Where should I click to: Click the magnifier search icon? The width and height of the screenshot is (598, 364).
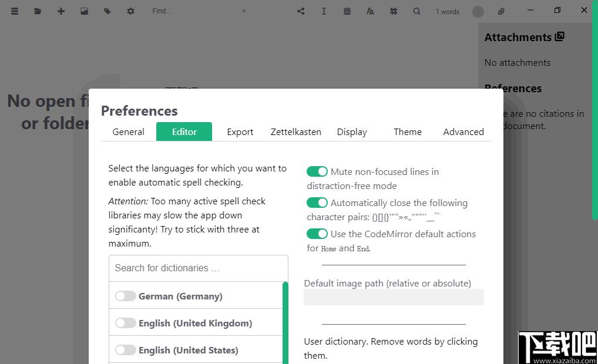[x=416, y=11]
